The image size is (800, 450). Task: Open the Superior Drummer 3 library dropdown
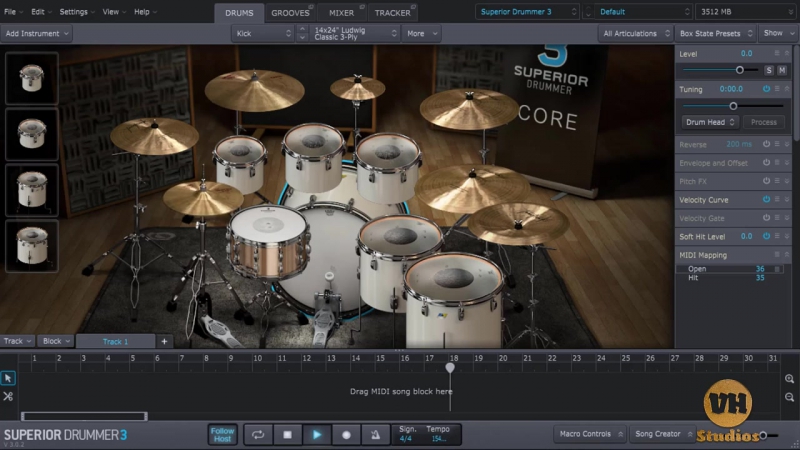point(528,12)
